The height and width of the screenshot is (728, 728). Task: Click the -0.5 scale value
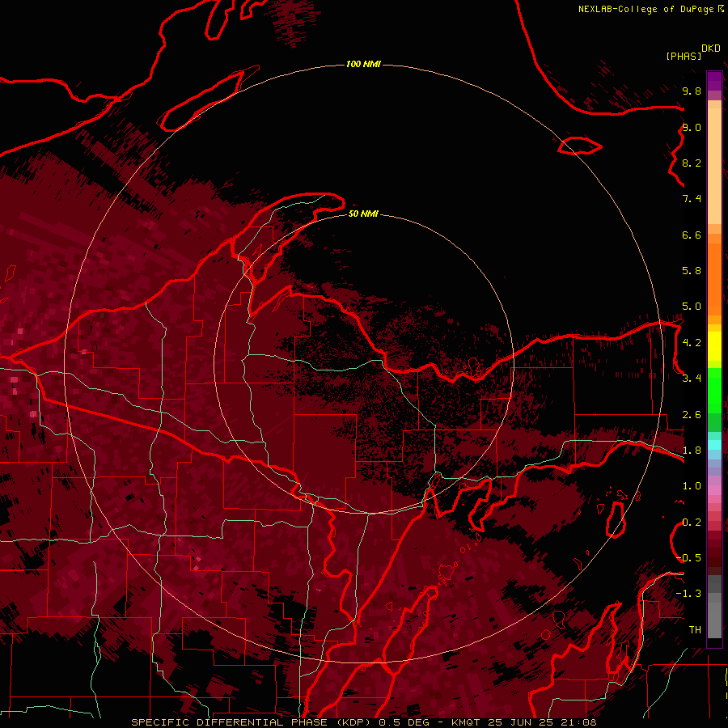click(x=688, y=558)
